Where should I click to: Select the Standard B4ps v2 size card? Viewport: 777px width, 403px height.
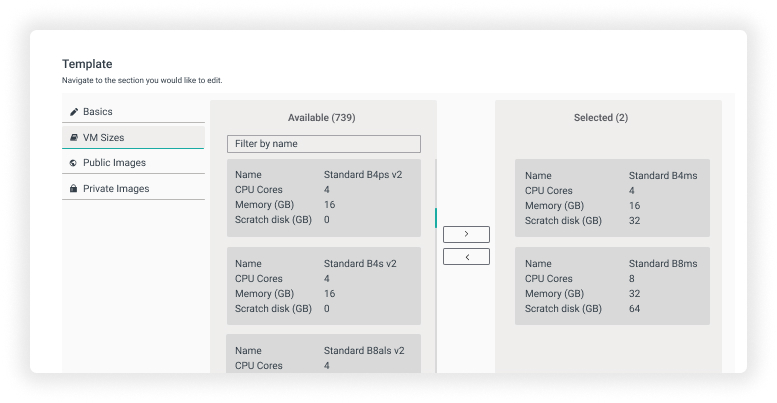[x=323, y=197]
